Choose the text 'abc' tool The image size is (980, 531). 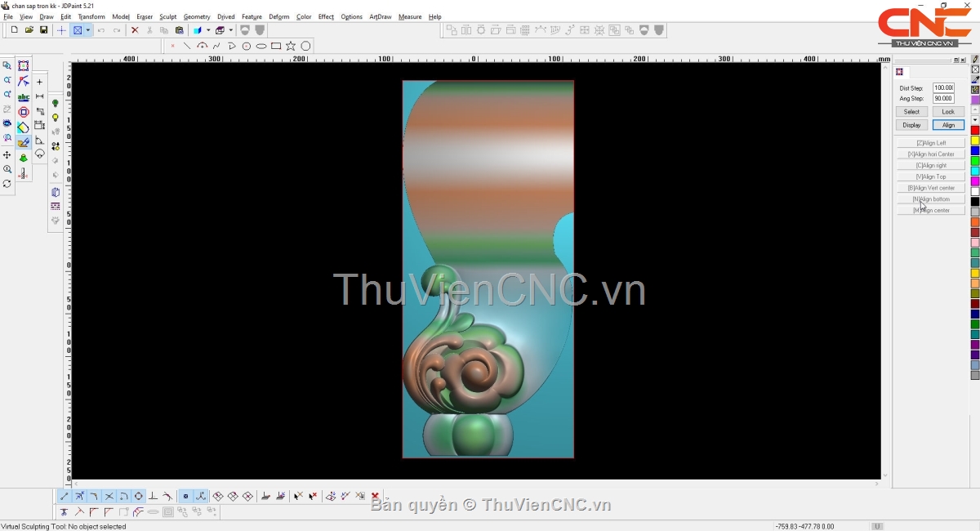click(24, 97)
